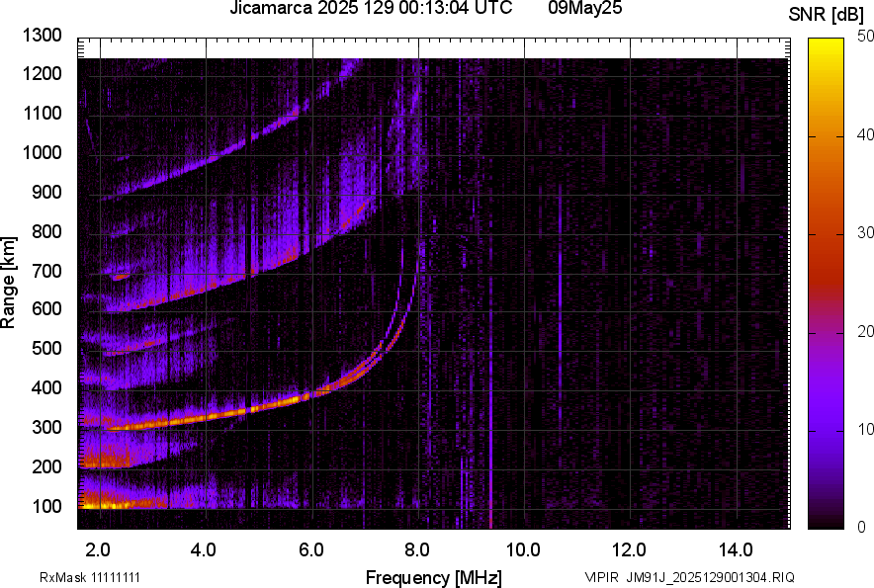
Task: Click colorbar tick value 30
Action: point(865,233)
